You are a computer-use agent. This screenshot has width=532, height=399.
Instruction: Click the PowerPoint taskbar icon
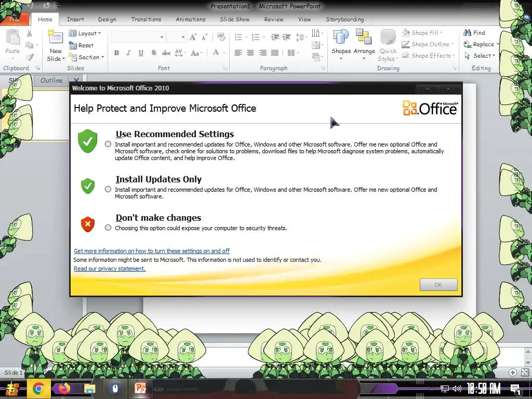[x=140, y=388]
